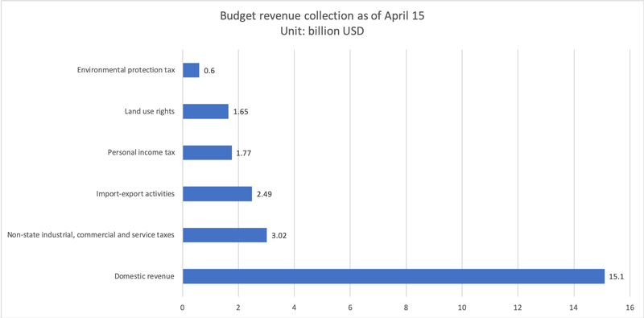The height and width of the screenshot is (318, 644).
Task: Click the 3.02 data label
Action: [279, 236]
